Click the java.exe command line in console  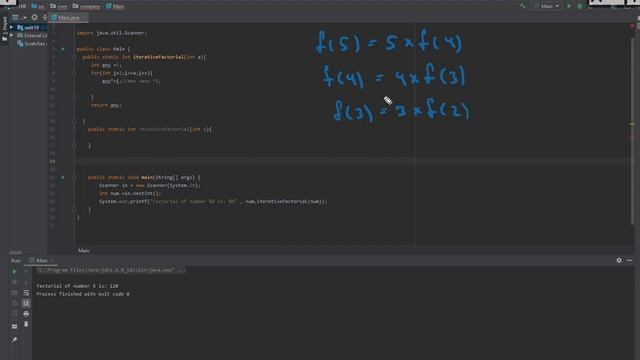pyautogui.click(x=111, y=270)
